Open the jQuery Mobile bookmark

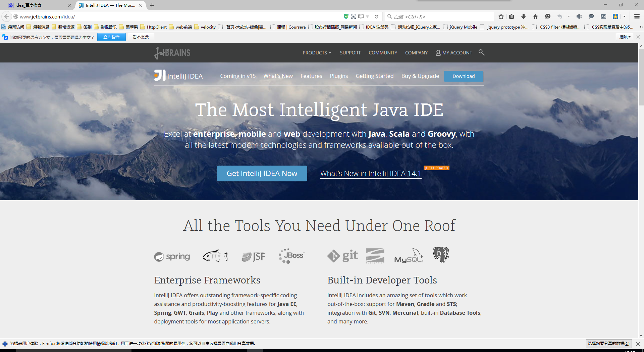(x=460, y=27)
